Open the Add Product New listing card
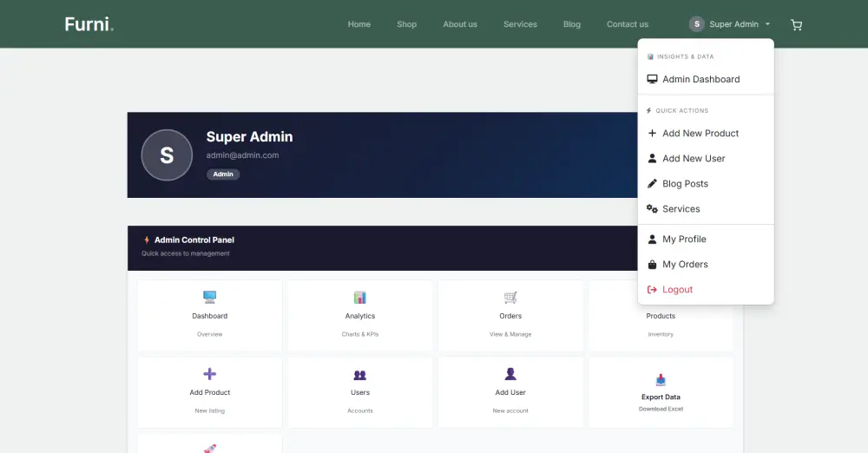The height and width of the screenshot is (453, 868). 210,392
